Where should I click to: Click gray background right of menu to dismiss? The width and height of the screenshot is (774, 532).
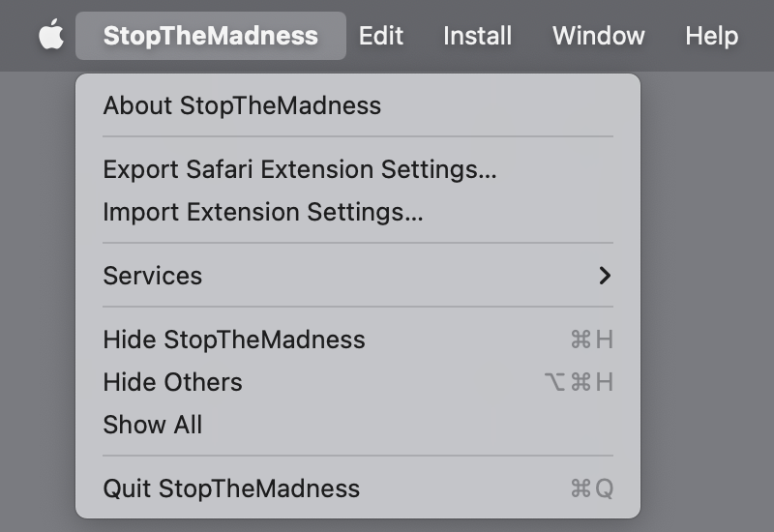[706, 290]
